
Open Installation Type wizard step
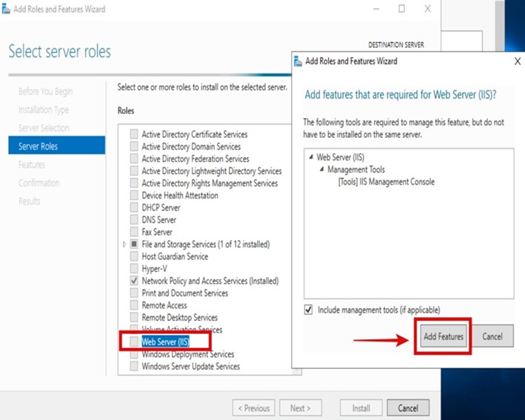click(44, 110)
